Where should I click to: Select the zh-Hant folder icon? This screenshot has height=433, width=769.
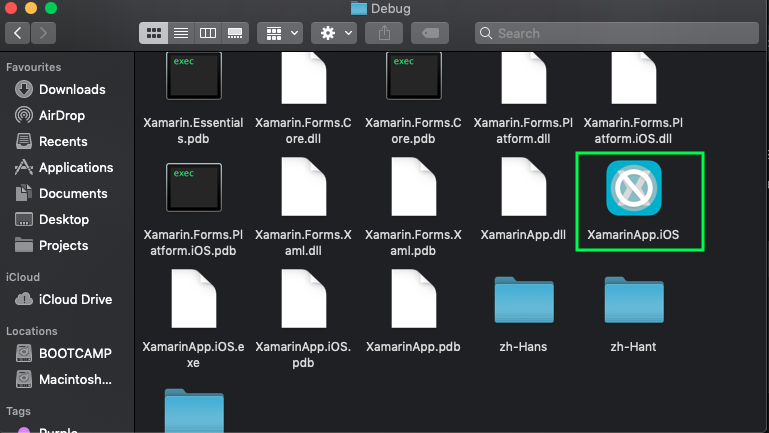coord(634,300)
